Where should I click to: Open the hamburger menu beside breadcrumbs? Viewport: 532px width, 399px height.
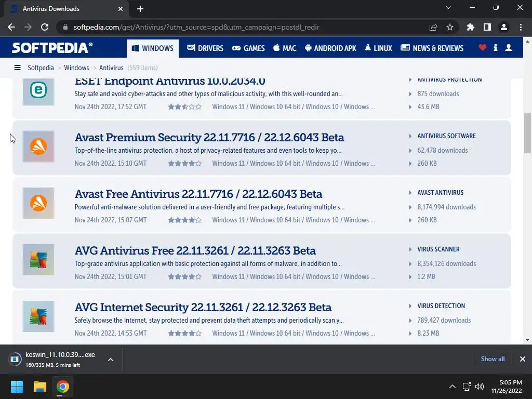(17, 68)
